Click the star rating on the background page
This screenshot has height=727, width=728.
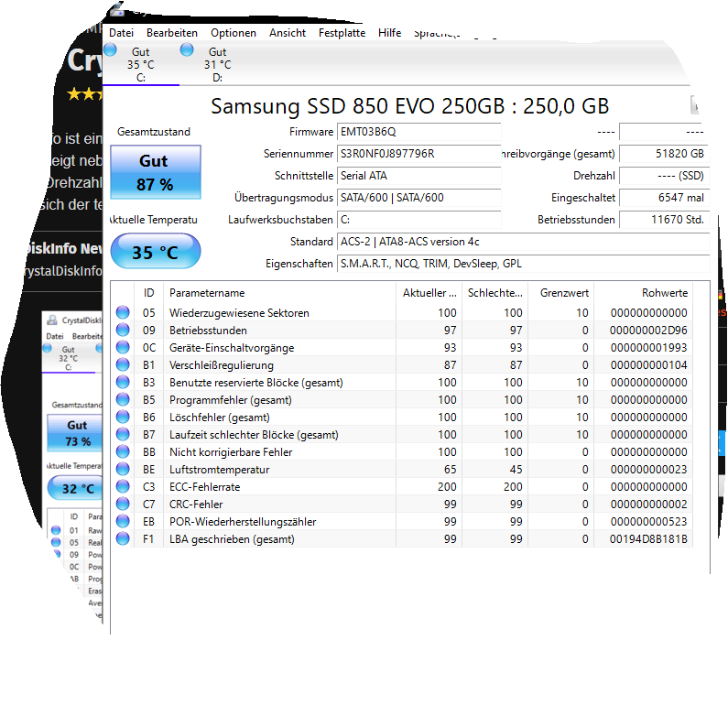[85, 94]
